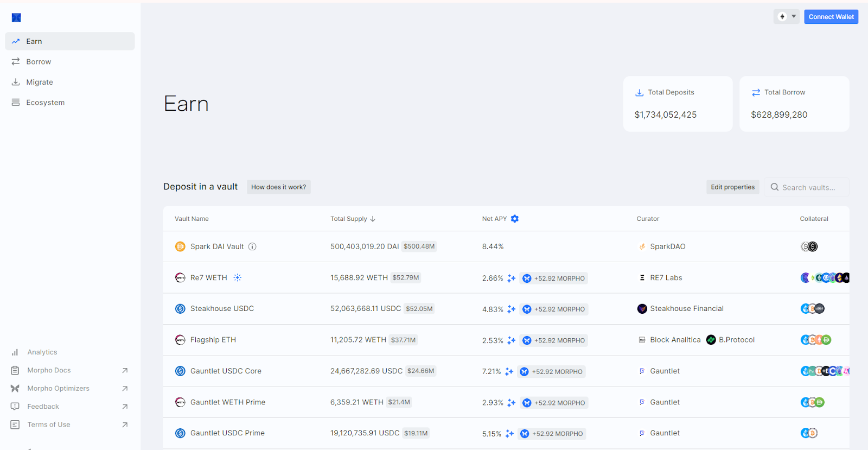Click the $52.79M value tag

click(x=406, y=277)
